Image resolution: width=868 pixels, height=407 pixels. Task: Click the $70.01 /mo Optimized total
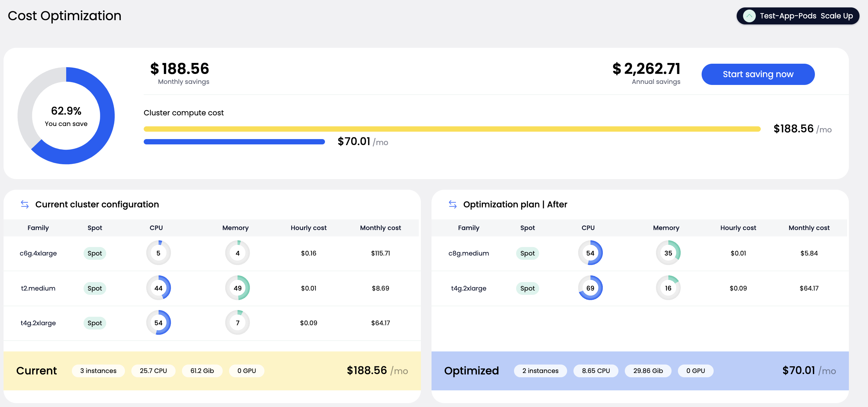click(x=809, y=371)
